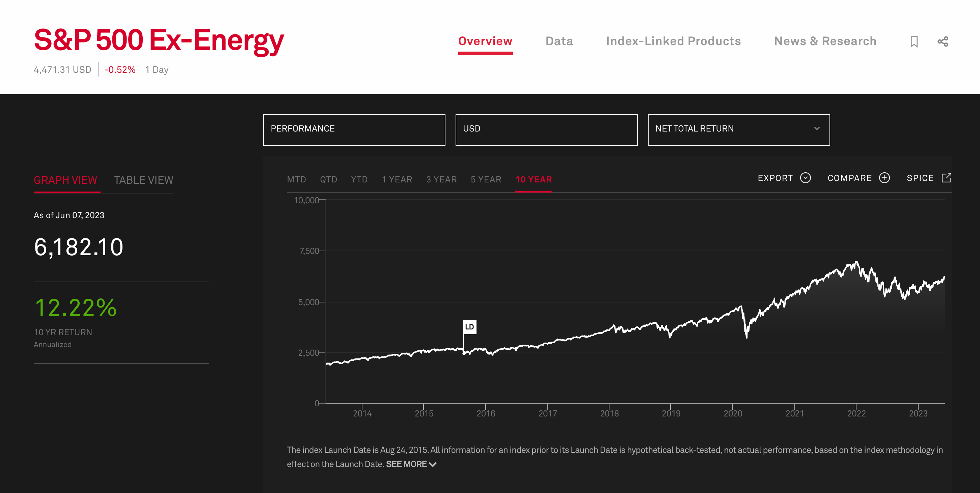
Task: Select the 3 YEAR range
Action: tap(441, 179)
